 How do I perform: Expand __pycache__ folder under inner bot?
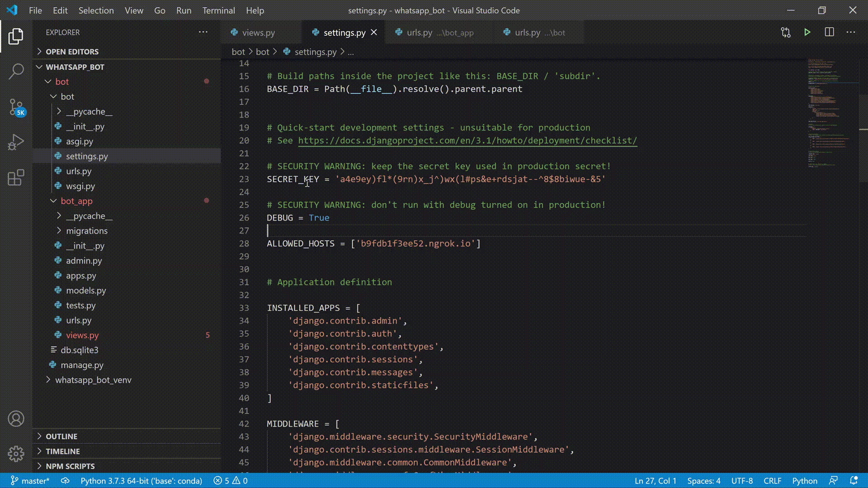coord(89,112)
